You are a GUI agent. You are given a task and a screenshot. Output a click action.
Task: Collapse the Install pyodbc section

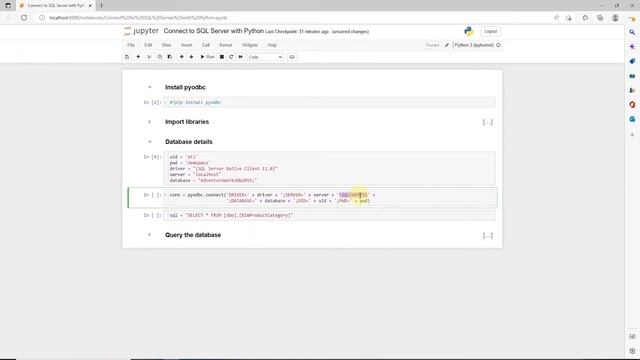pos(149,87)
